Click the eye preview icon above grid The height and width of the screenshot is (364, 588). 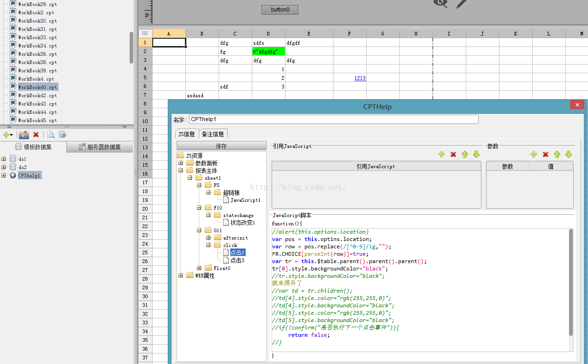440,3
